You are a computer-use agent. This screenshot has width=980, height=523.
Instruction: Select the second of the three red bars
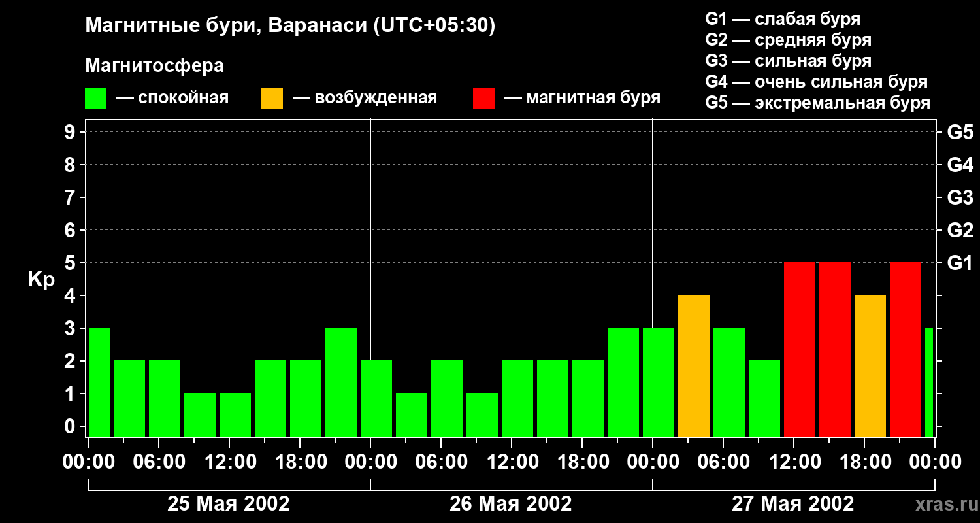click(835, 350)
